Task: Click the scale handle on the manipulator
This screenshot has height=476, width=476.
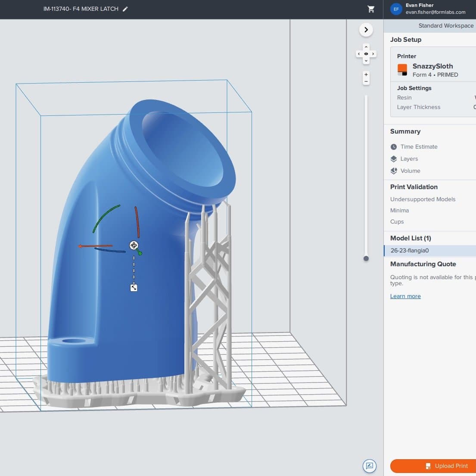Action: point(134,288)
